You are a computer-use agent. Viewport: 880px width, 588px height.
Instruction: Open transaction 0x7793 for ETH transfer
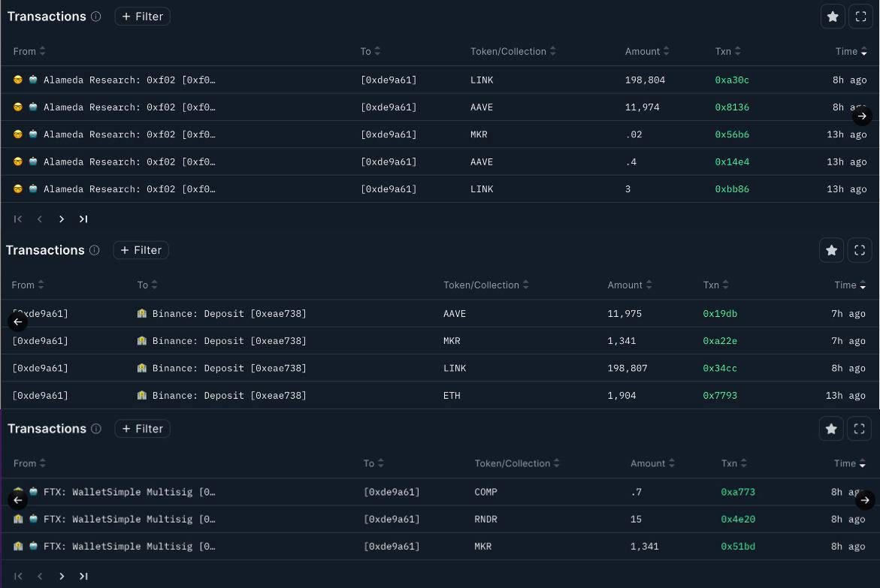(x=719, y=395)
